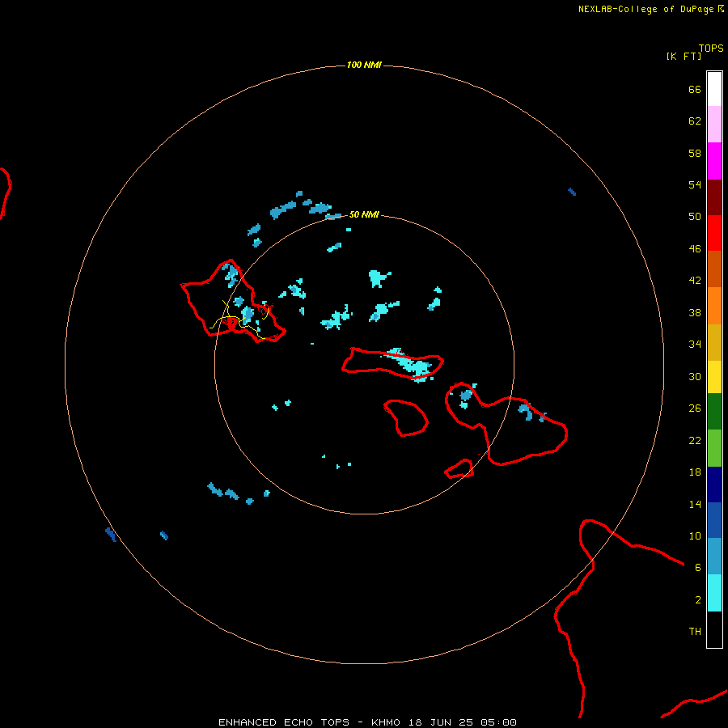Click the 18 JUN 25 date text
This screenshot has width=728, height=728.
441,722
